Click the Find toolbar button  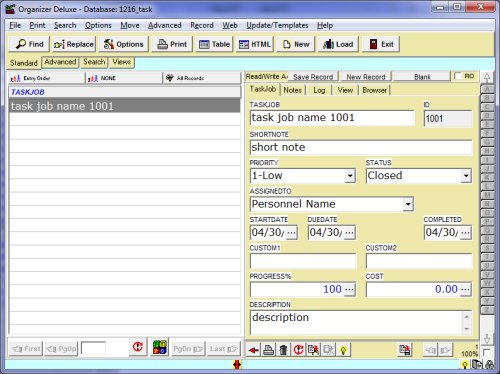click(29, 44)
